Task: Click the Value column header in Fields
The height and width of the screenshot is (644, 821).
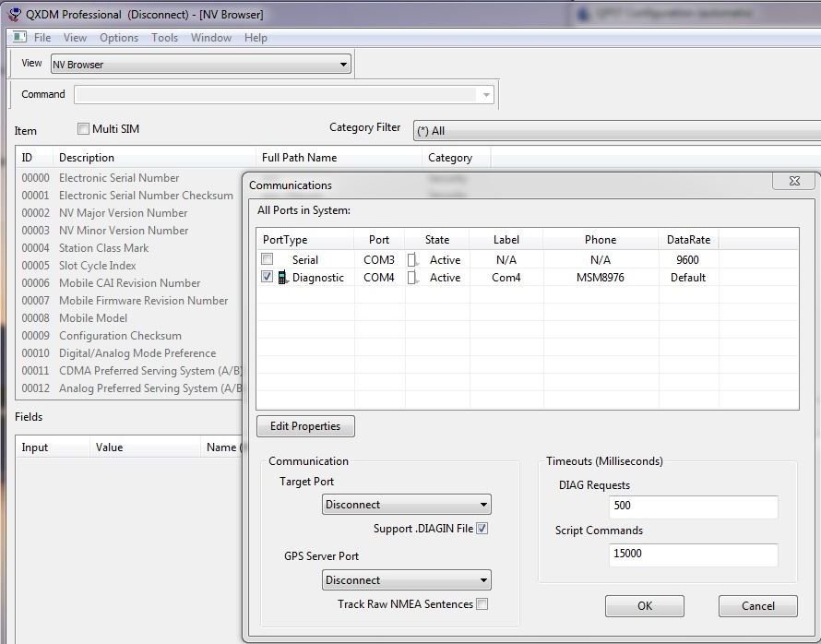Action: click(145, 447)
